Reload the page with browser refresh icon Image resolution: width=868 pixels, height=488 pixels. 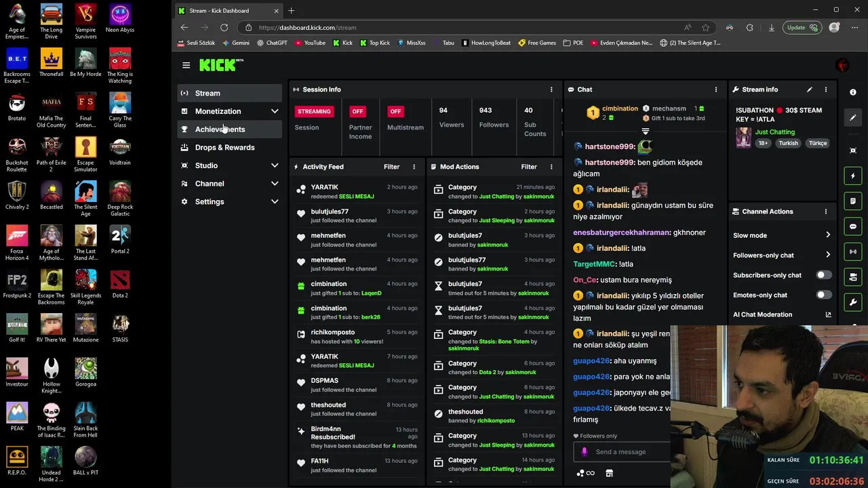(224, 28)
